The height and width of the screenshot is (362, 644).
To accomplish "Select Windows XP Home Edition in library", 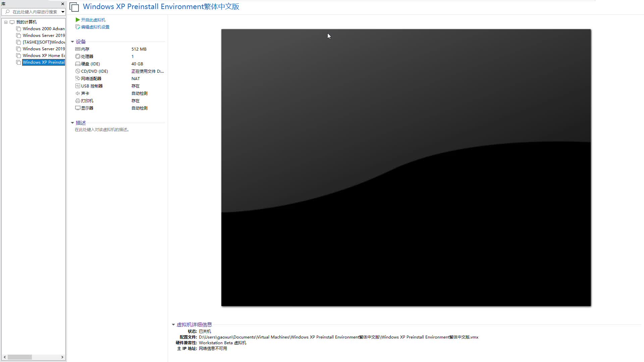I will click(43, 55).
